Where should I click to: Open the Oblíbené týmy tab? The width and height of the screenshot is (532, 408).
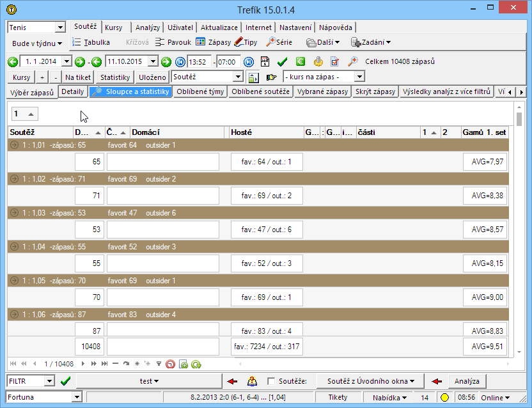(x=200, y=92)
